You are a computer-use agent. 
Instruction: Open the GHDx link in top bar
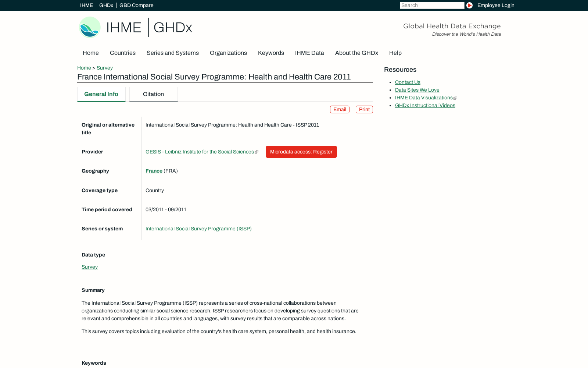tap(106, 5)
